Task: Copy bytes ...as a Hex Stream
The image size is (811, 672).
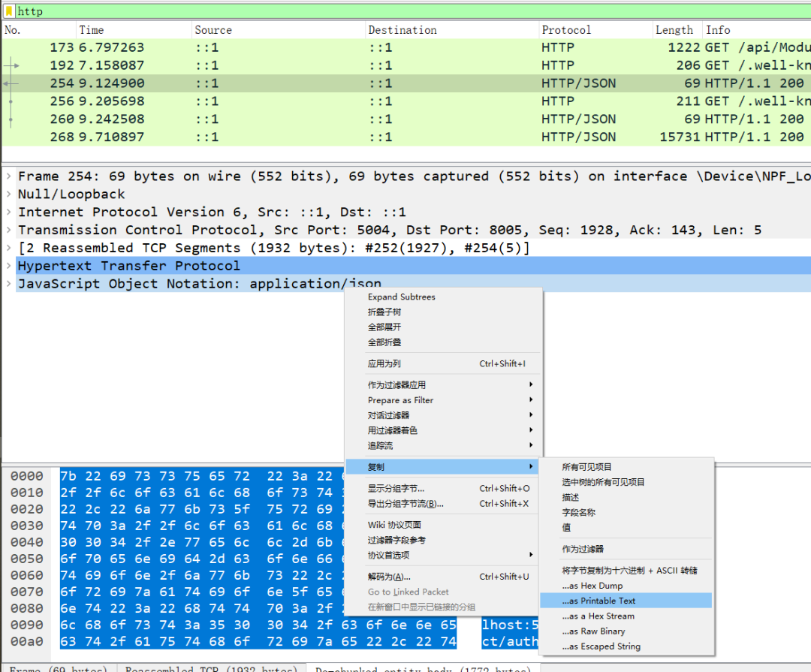Action: point(626,616)
